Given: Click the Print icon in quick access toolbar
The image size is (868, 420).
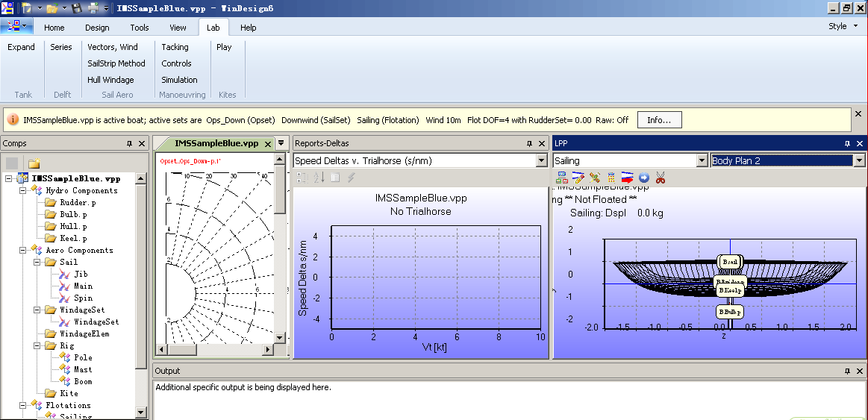Looking at the screenshot, I should [x=93, y=8].
